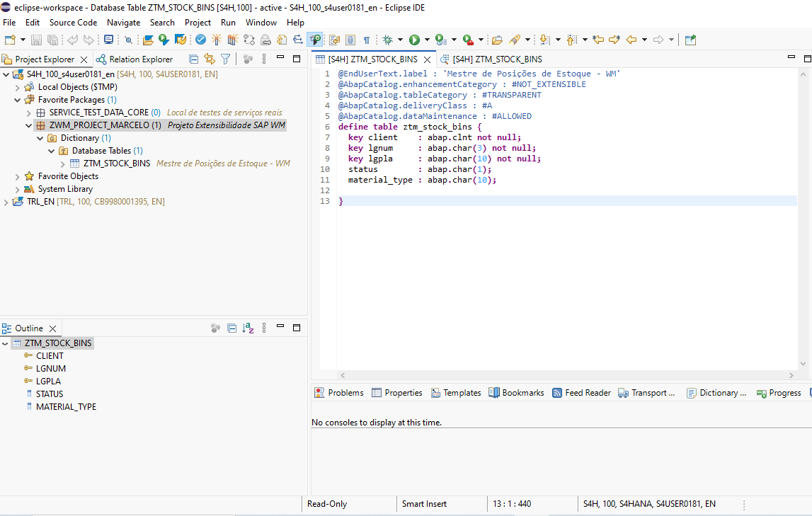Screen dimensions: 812x516
Task: Click the Filter funnel icon in Project Explorer
Action: point(225,59)
